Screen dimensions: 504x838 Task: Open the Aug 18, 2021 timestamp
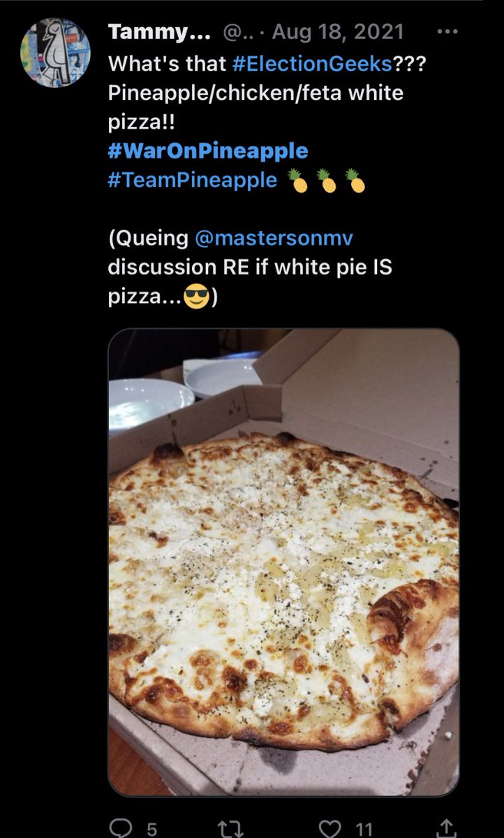coord(337,31)
